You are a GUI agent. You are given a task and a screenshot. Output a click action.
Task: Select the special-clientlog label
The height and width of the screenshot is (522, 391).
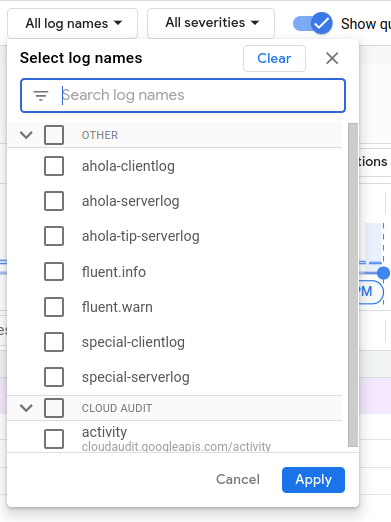pyautogui.click(x=133, y=342)
